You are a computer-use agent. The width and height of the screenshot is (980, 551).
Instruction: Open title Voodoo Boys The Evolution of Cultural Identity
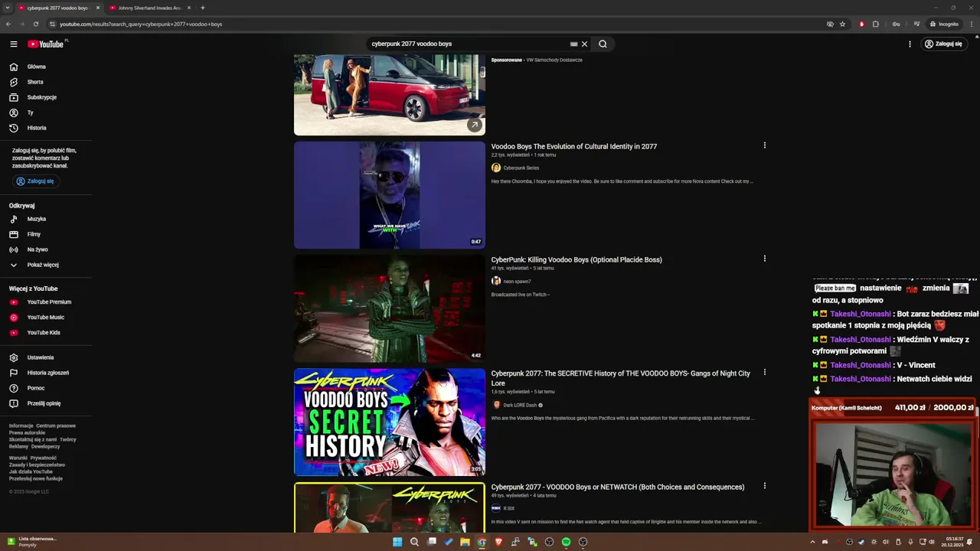click(574, 146)
